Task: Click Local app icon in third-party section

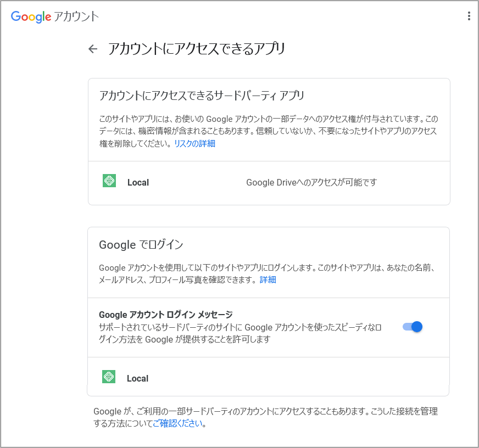Action: (109, 181)
